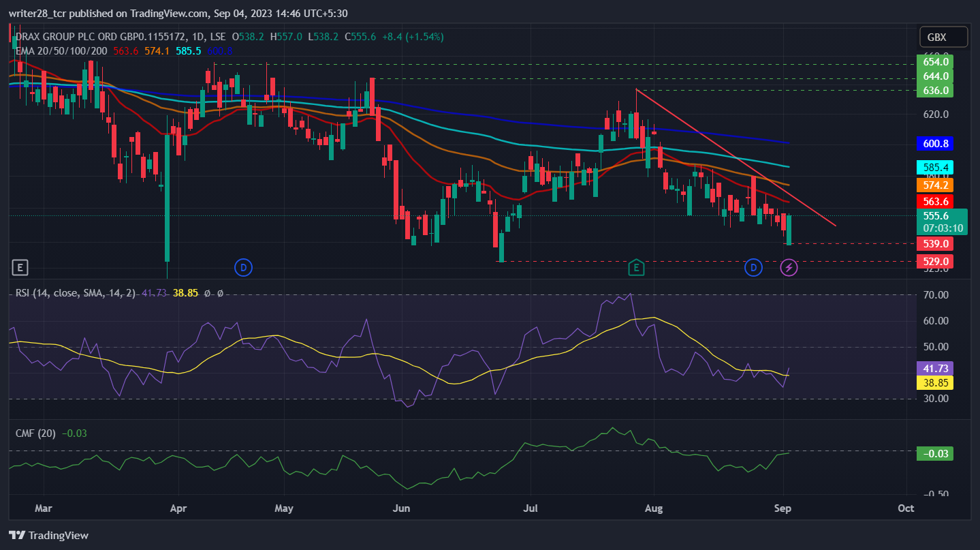Click the green earnings E marker near August
The width and height of the screenshot is (980, 550).
click(x=636, y=267)
